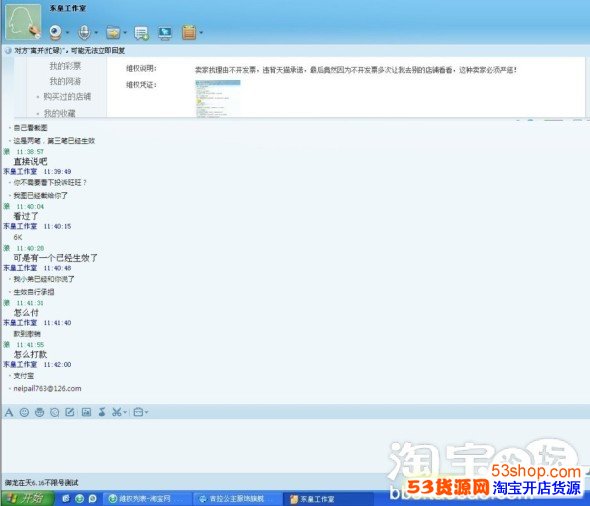Switch to the second taskbar window
Viewport: 590px width, 506px height.
click(x=237, y=499)
